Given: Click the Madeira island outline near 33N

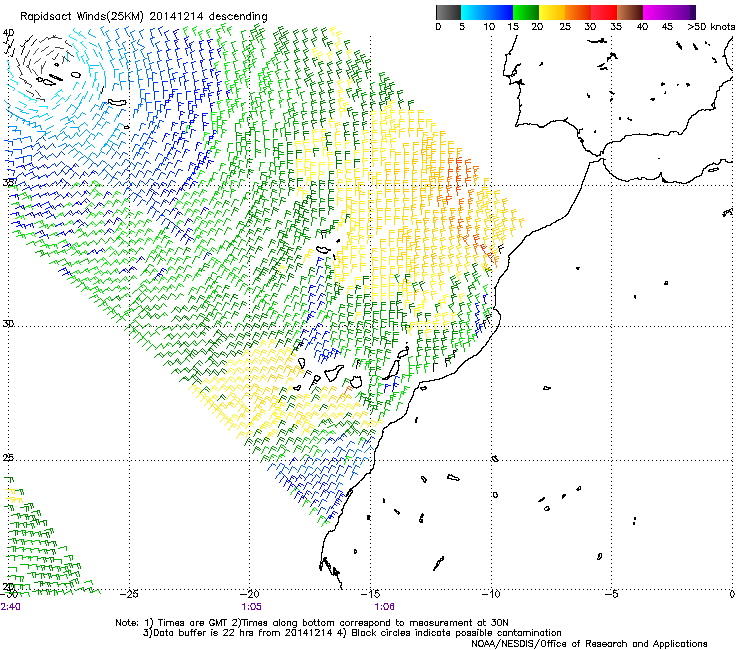Looking at the screenshot, I should (324, 250).
